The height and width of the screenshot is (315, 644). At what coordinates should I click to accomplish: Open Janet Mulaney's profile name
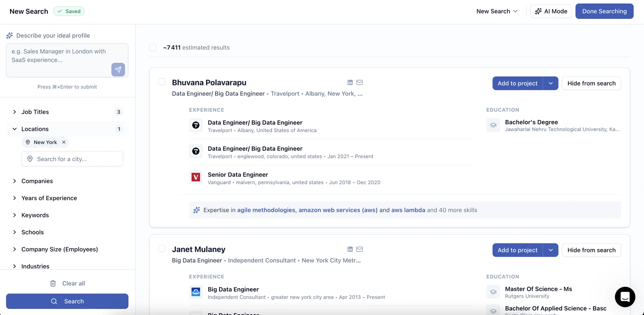point(198,249)
